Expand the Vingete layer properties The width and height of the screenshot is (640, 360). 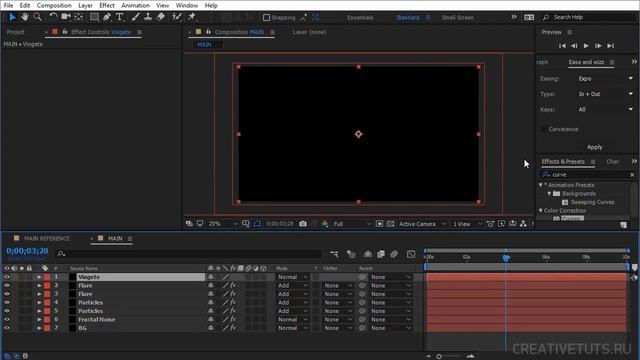39,277
